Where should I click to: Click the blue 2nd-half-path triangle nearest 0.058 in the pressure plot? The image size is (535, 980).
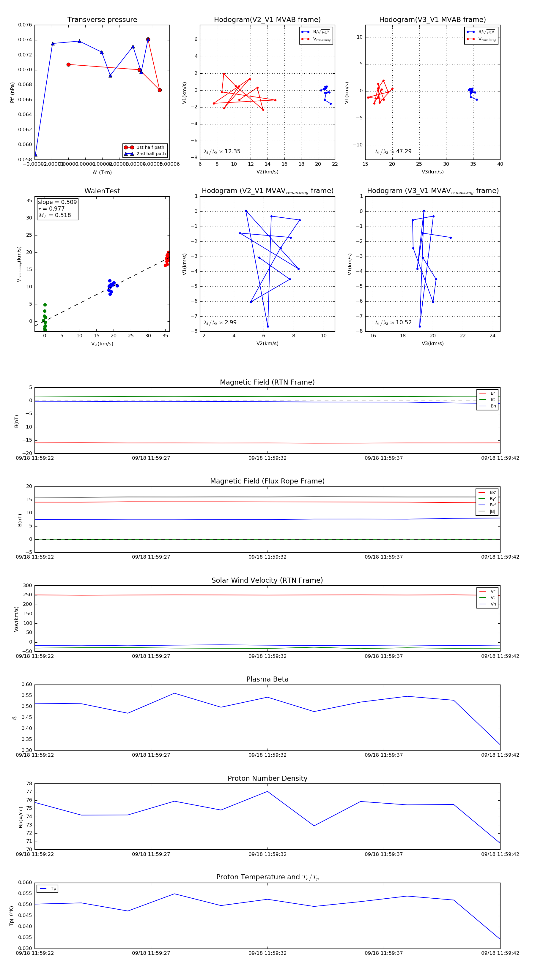pos(35,154)
